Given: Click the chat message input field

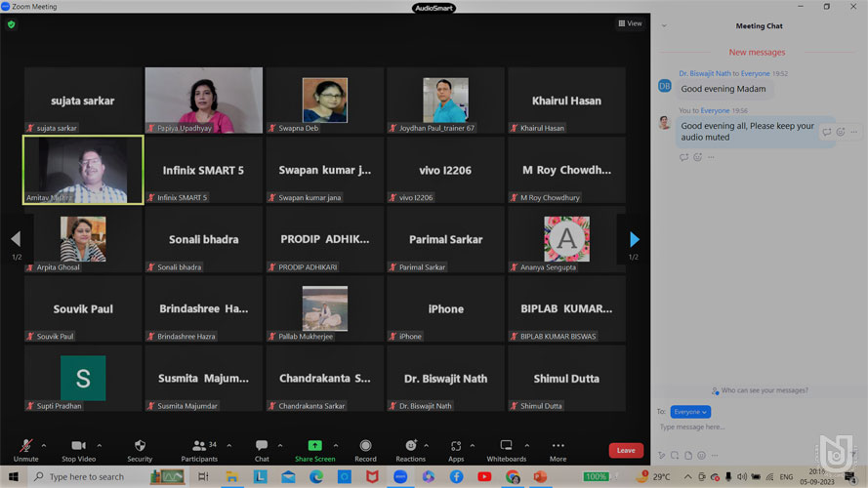Looking at the screenshot, I should tap(759, 427).
